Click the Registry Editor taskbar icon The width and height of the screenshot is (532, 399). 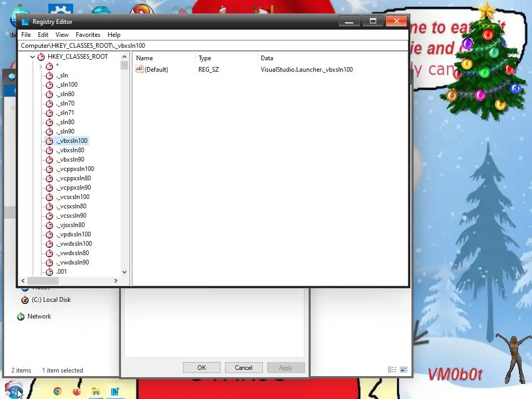pos(115,392)
